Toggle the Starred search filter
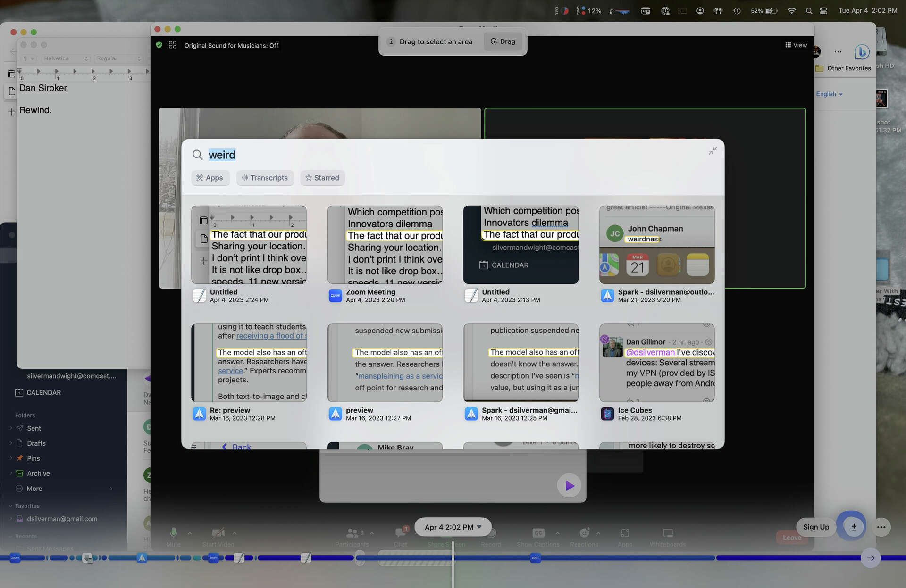The width and height of the screenshot is (906, 588). point(322,178)
